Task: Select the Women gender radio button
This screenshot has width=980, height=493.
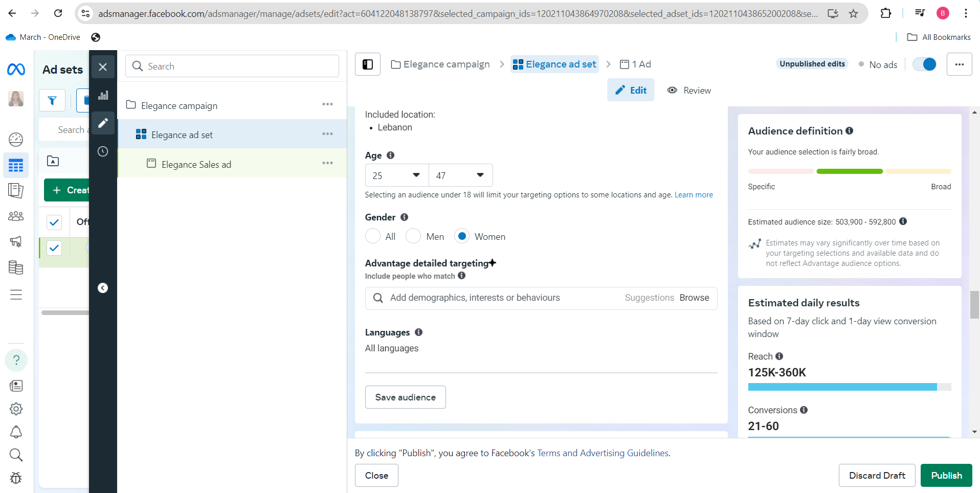Action: click(462, 236)
